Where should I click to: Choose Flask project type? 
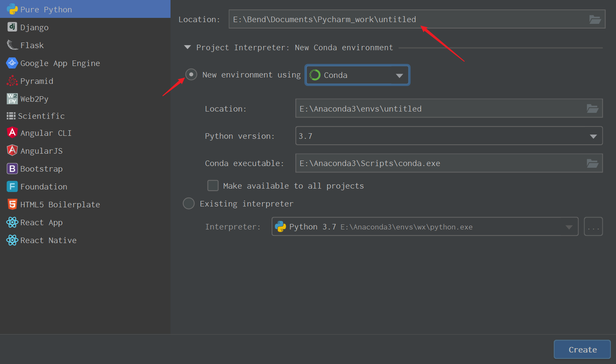pos(85,45)
